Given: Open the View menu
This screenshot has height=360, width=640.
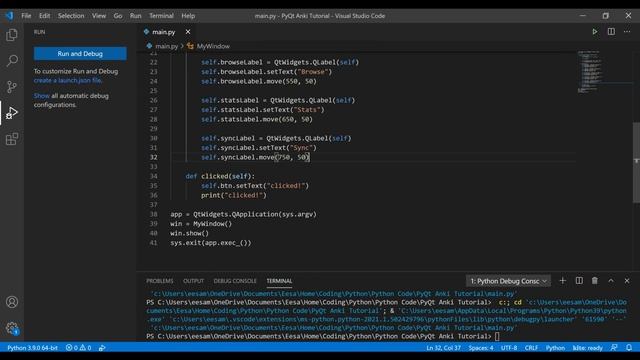Looking at the screenshot, I should click(x=99, y=16).
